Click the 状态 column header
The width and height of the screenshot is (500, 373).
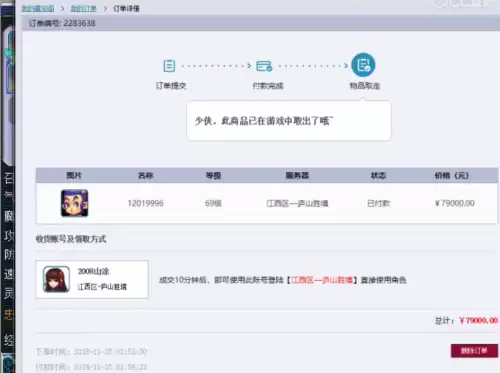(378, 175)
